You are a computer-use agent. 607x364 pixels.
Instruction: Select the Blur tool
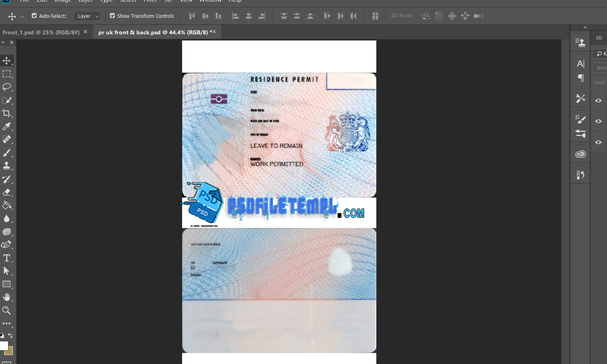[7, 218]
